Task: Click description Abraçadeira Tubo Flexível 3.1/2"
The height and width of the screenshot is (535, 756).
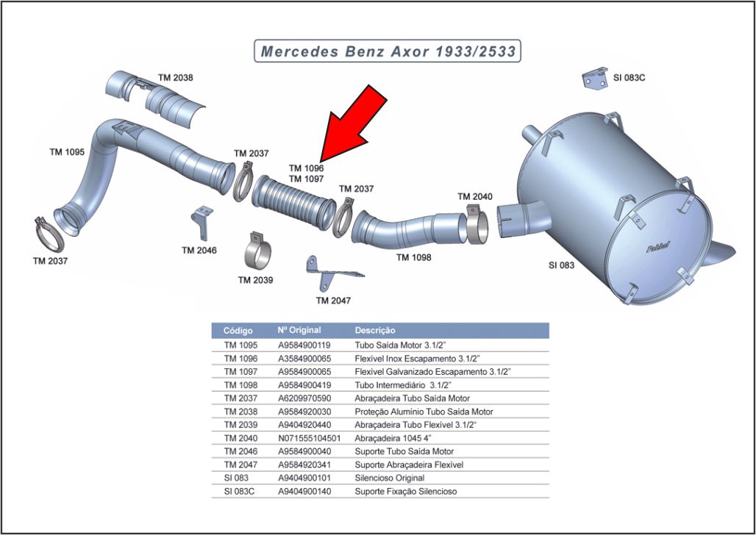Action: tap(416, 425)
